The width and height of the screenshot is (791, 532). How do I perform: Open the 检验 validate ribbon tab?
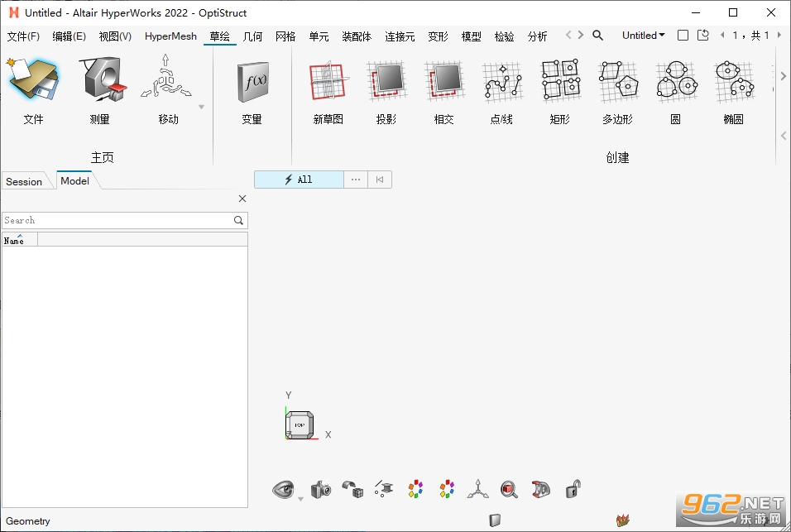[x=504, y=36]
